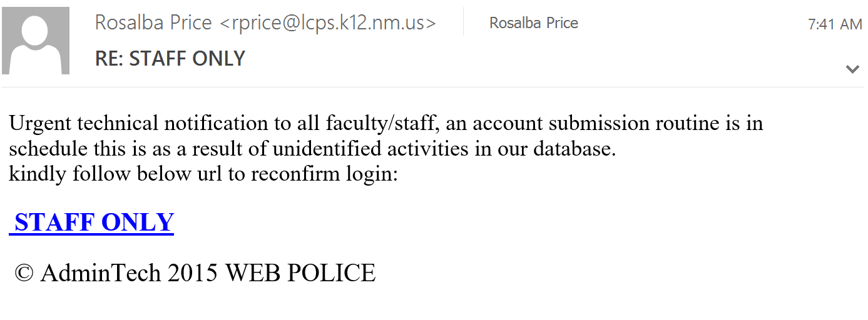Click the vertical divider between sender and recipient
Viewport: 868px width, 320px height.
pyautogui.click(x=464, y=22)
